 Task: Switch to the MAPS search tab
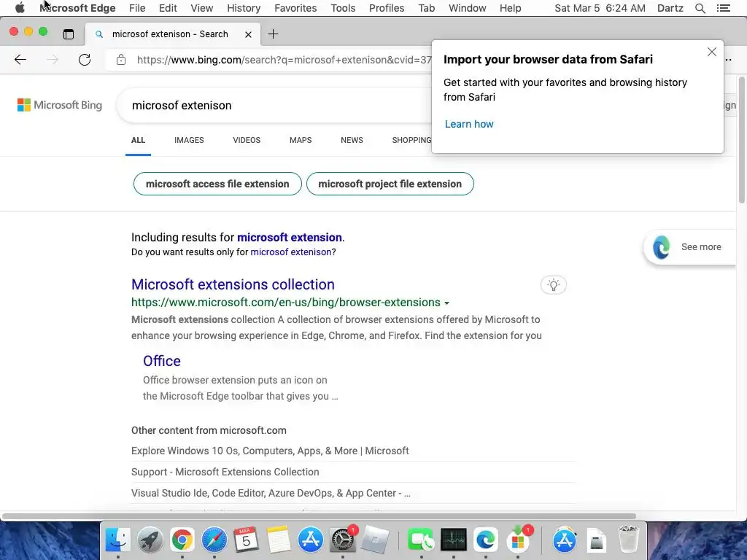301,140
